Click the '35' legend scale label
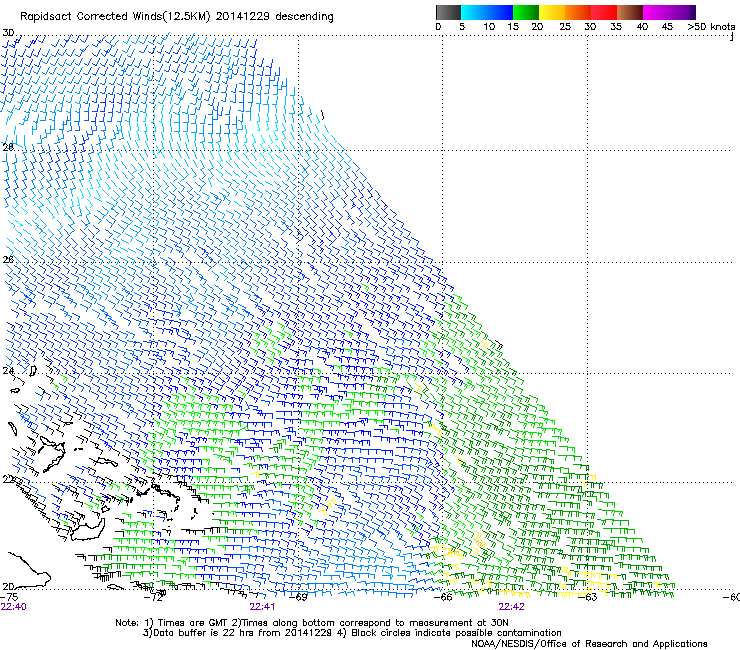 [x=616, y=27]
